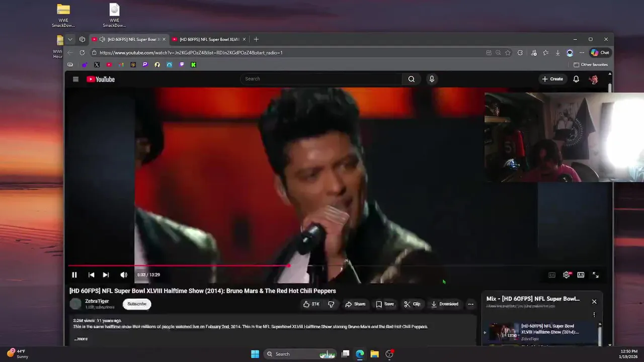The width and height of the screenshot is (644, 362).
Task: Mute tab via speaker icon
Action: click(x=102, y=39)
